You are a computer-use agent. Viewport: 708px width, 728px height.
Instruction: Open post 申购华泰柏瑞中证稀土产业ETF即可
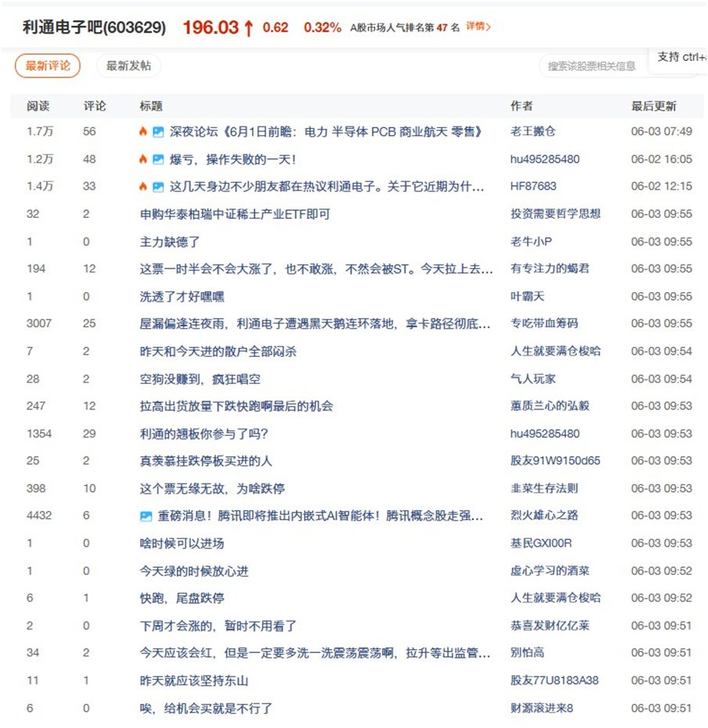coord(235,214)
